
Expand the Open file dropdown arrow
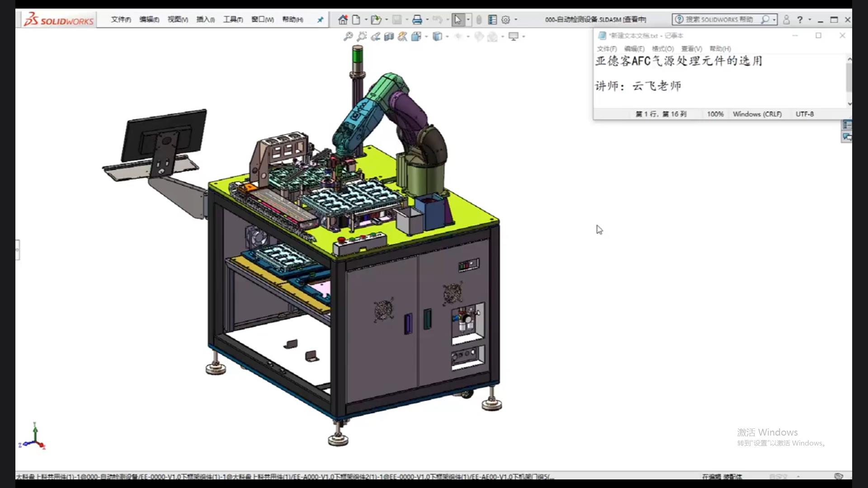(387, 19)
